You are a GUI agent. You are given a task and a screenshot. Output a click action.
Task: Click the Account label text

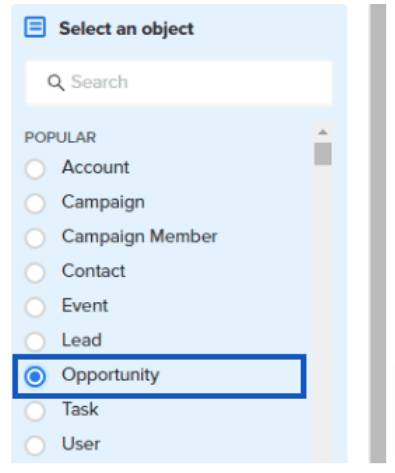(x=96, y=167)
